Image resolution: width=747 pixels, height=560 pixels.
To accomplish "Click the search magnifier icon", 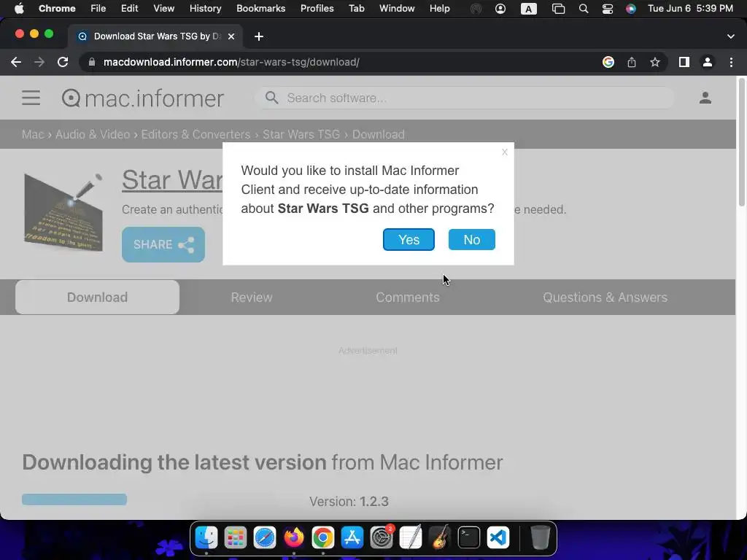I will click(271, 98).
